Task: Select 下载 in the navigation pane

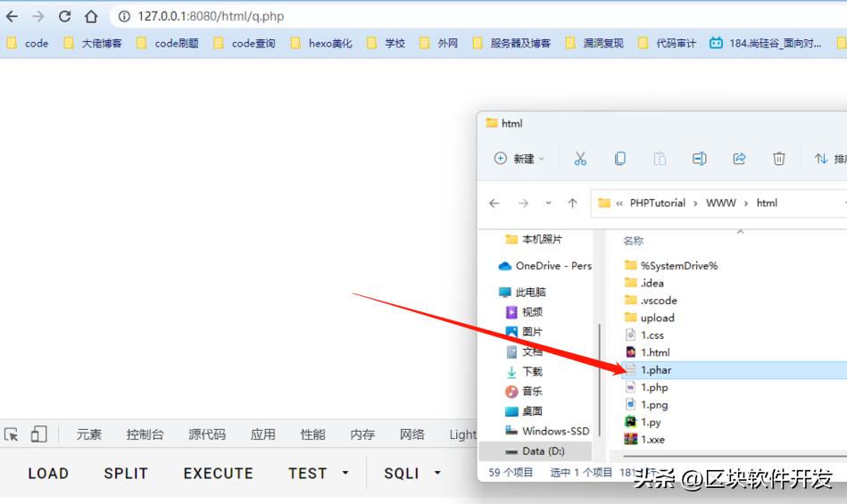Action: pyautogui.click(x=524, y=371)
